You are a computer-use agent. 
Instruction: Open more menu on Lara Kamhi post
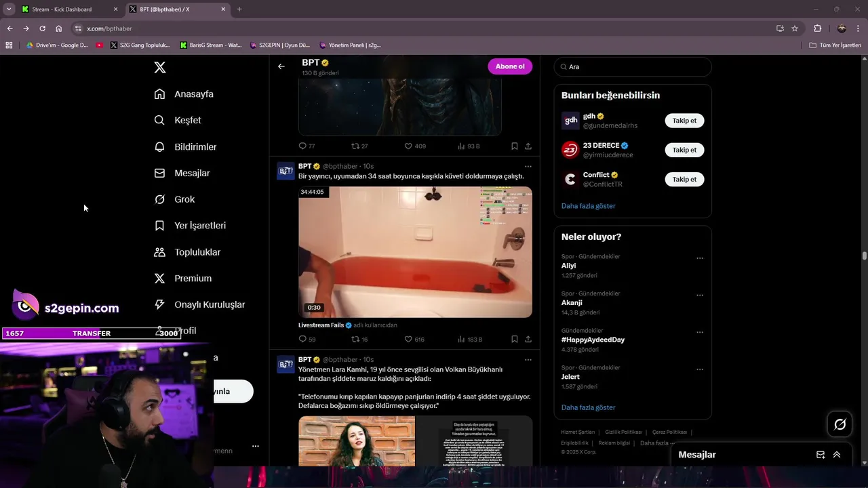pos(528,360)
